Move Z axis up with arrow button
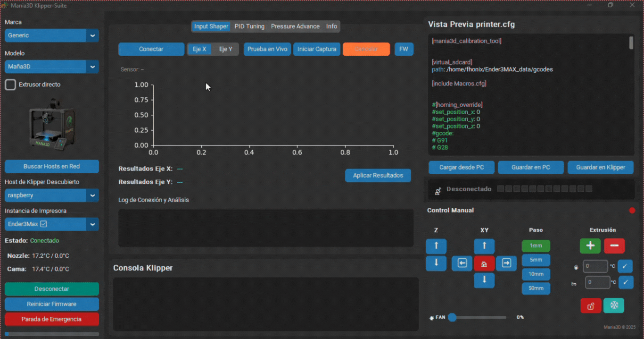Viewport: 644px width, 339px height. click(x=436, y=246)
